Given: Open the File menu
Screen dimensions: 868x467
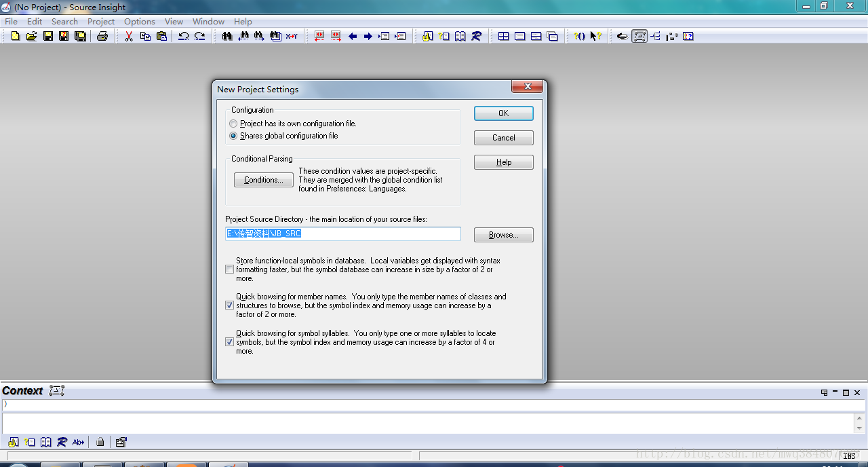Looking at the screenshot, I should [12, 21].
